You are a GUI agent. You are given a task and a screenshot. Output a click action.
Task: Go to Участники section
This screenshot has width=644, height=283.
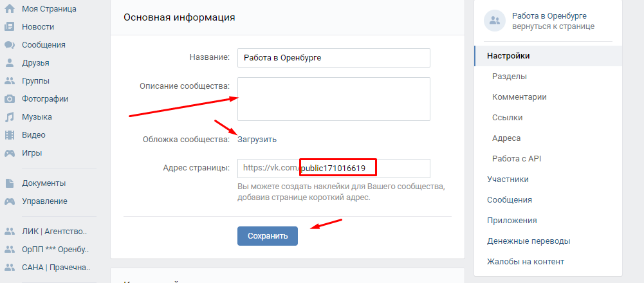[508, 179]
